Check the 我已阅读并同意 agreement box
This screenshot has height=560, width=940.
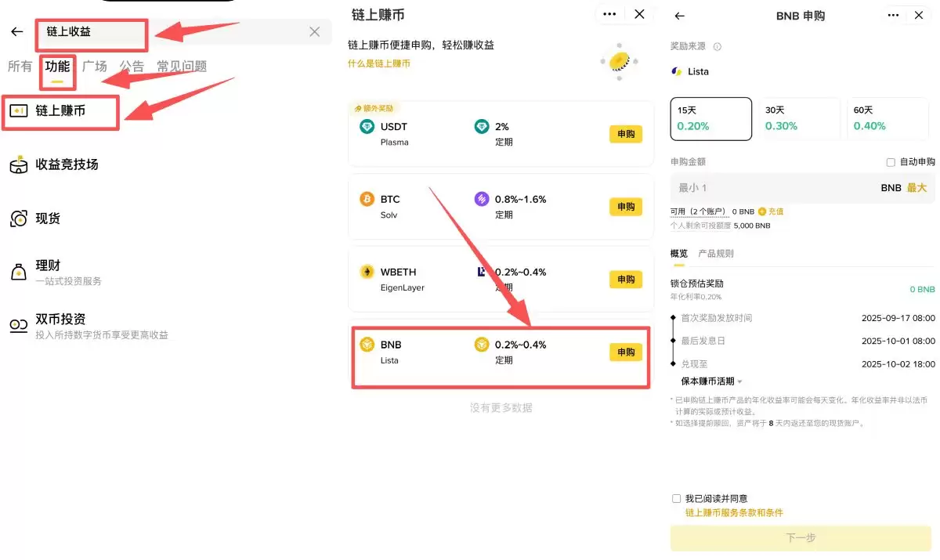[x=676, y=498]
